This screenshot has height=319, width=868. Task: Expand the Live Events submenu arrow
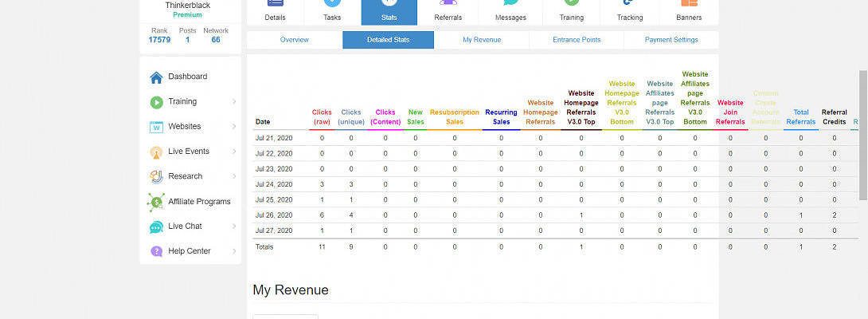(233, 152)
